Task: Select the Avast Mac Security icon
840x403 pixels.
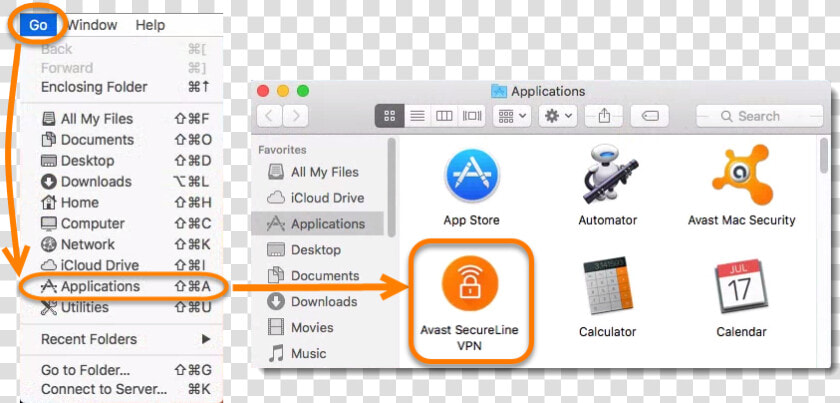Action: tap(741, 175)
